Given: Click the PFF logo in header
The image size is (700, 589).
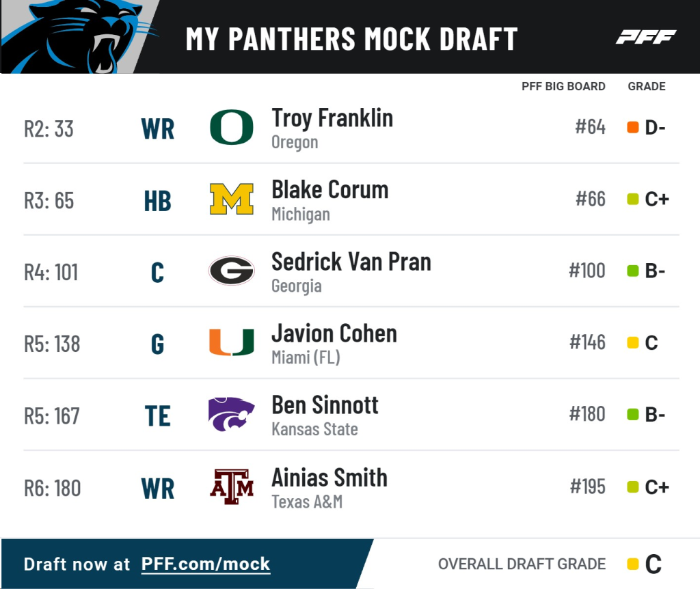Looking at the screenshot, I should point(646,37).
